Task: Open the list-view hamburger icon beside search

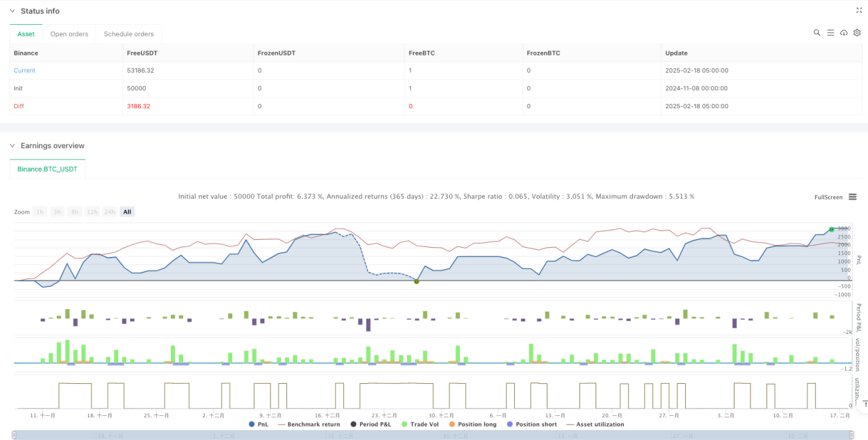Action: click(x=831, y=33)
